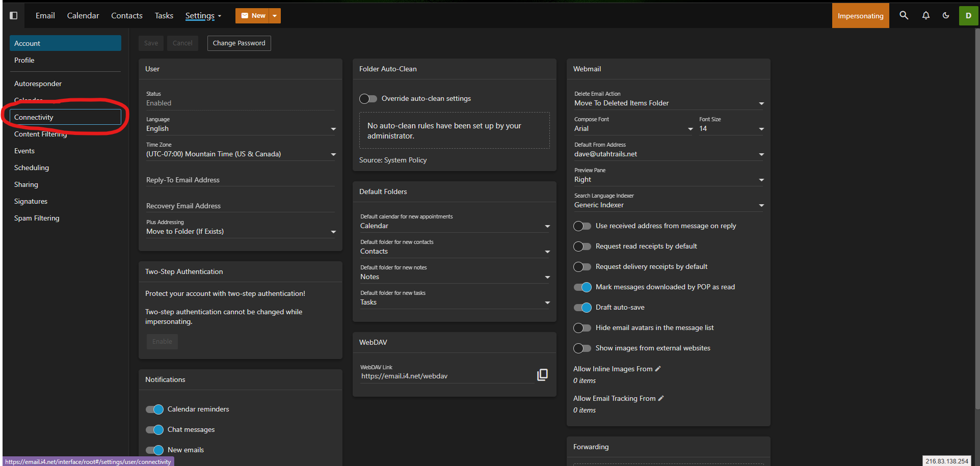Viewport: 980px width, 466px height.
Task: Enable Override auto-clean settings
Action: pyautogui.click(x=368, y=99)
